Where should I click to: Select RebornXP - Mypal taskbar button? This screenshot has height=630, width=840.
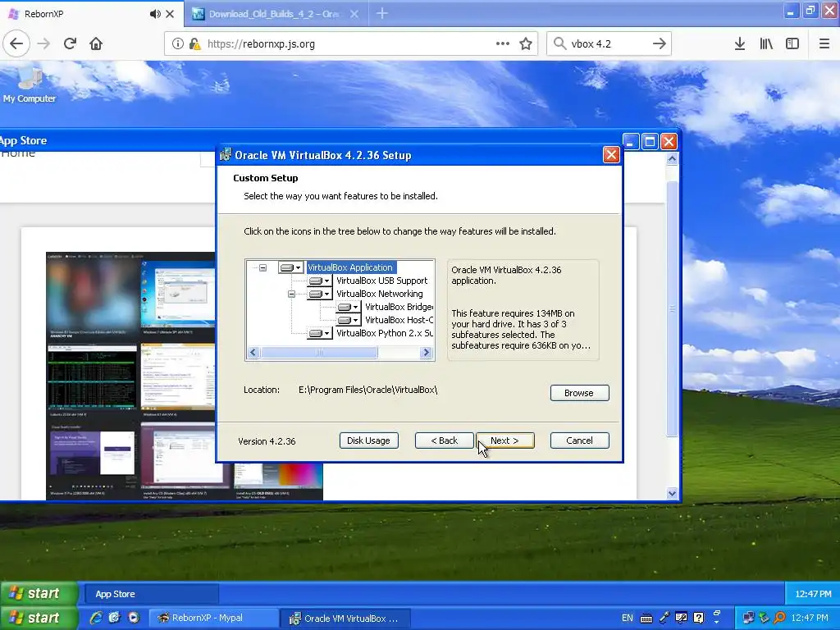(x=214, y=618)
